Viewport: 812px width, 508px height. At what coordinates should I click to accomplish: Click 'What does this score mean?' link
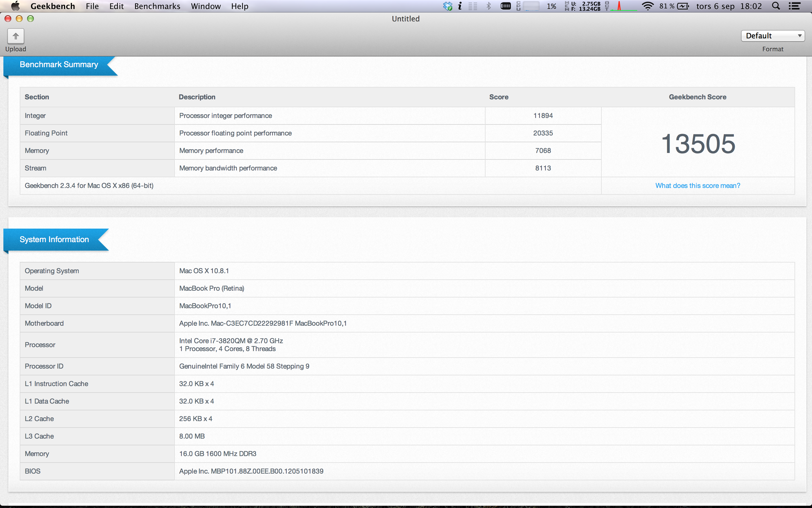698,185
